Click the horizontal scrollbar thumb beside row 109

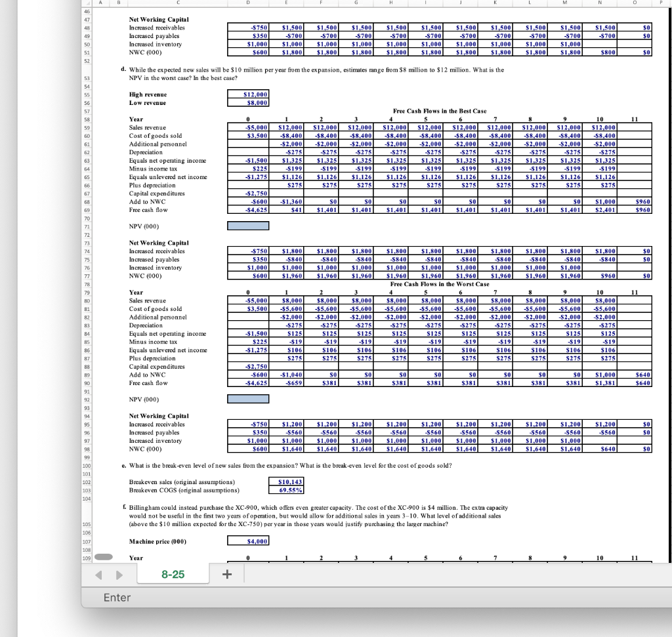tap(103, 557)
